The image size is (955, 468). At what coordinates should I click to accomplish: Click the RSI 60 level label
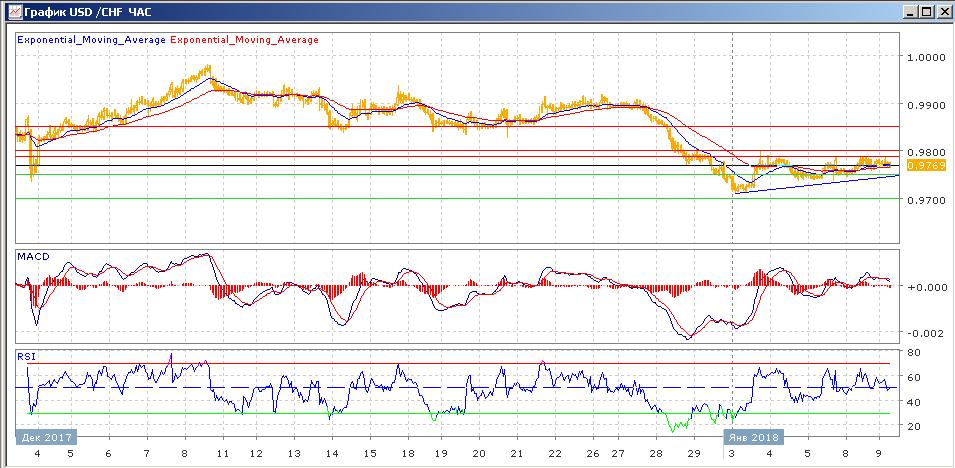[x=913, y=377]
